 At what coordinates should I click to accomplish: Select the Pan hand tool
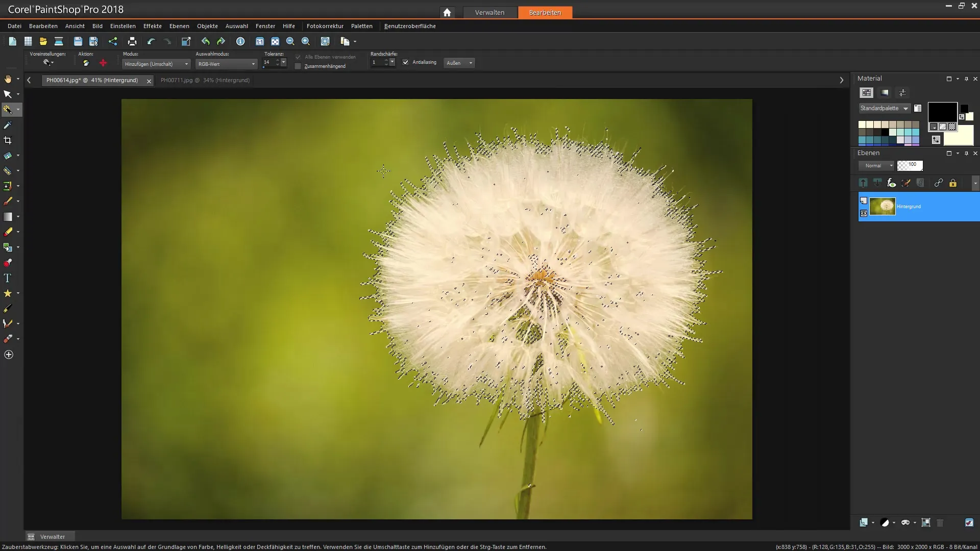point(8,79)
